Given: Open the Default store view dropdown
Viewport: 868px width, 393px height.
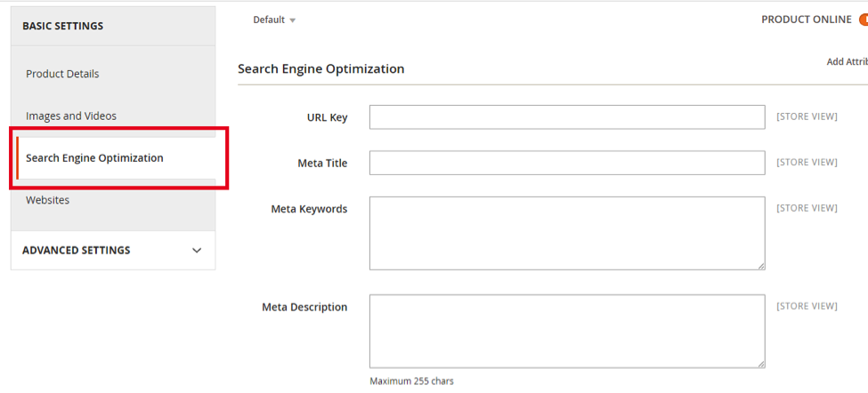Looking at the screenshot, I should coord(274,20).
